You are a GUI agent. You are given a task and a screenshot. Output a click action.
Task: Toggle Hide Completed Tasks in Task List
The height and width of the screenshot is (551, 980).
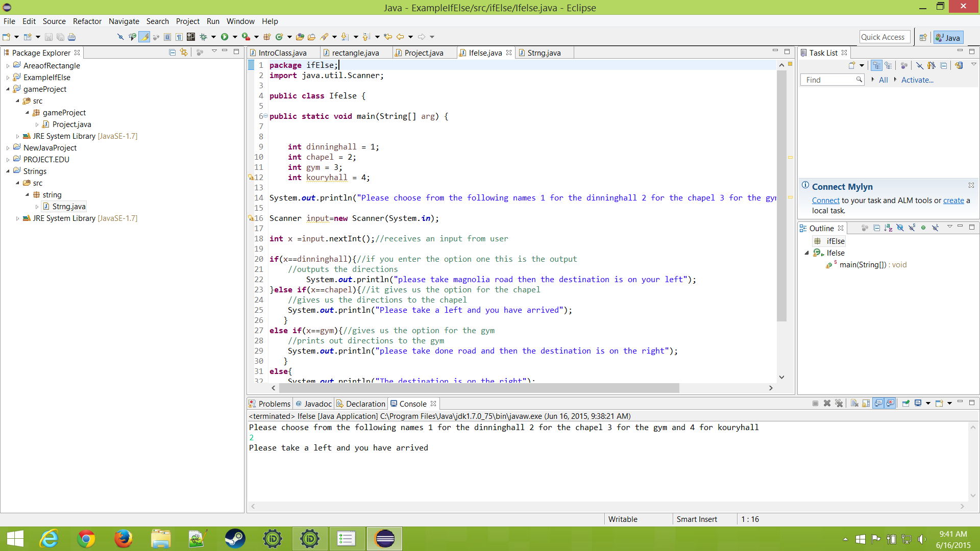(x=920, y=65)
